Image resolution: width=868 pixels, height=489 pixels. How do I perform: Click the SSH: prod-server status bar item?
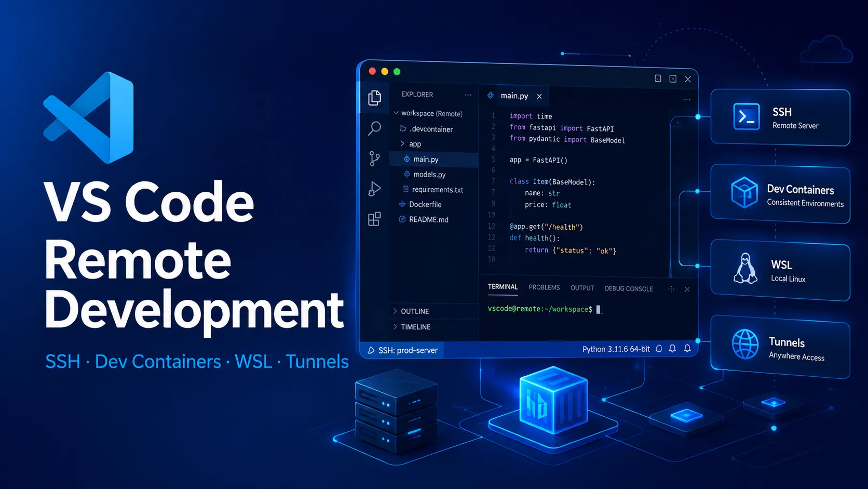(x=402, y=350)
